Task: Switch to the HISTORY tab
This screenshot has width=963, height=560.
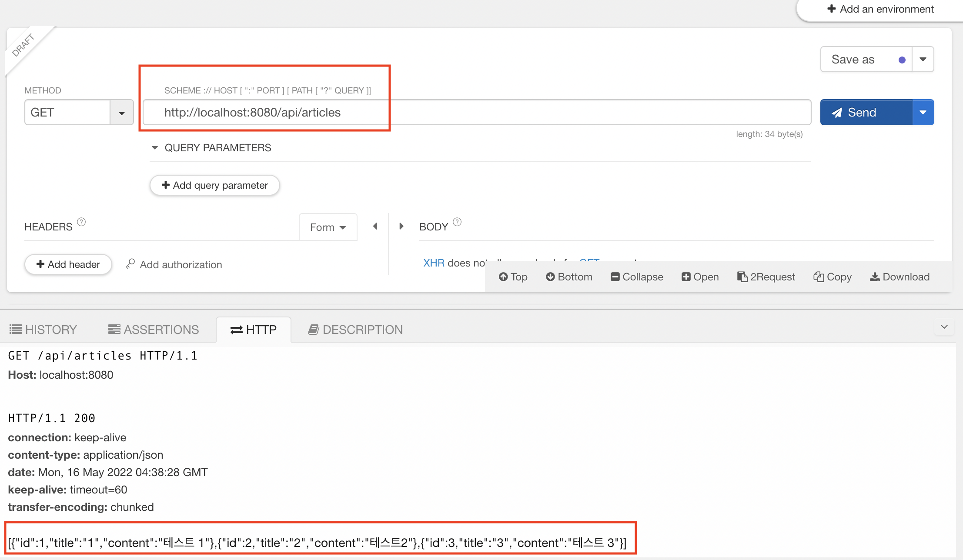Action: [43, 330]
